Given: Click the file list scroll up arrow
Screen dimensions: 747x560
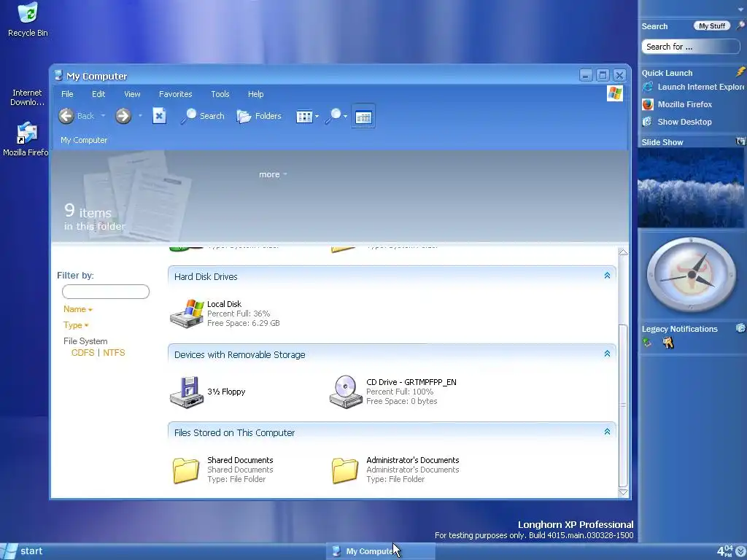Looking at the screenshot, I should pos(623,252).
